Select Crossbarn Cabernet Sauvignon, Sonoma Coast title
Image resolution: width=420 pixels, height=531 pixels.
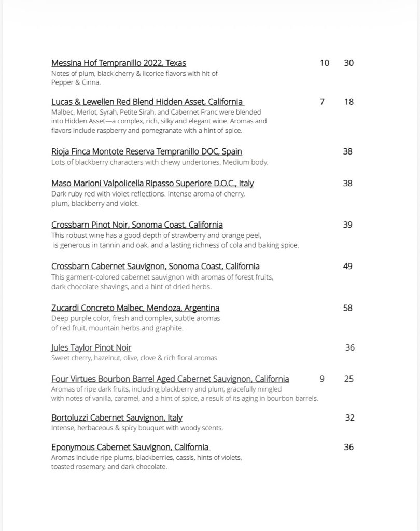(x=155, y=267)
